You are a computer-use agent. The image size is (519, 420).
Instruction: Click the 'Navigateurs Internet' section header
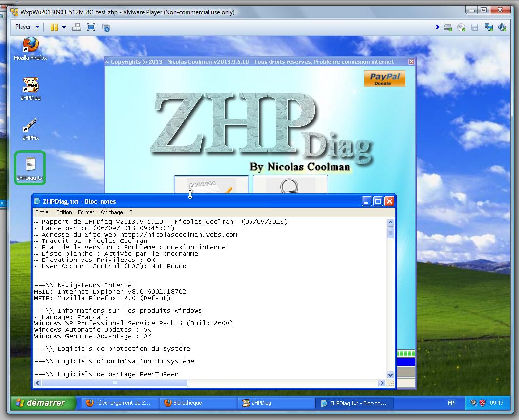click(x=85, y=285)
